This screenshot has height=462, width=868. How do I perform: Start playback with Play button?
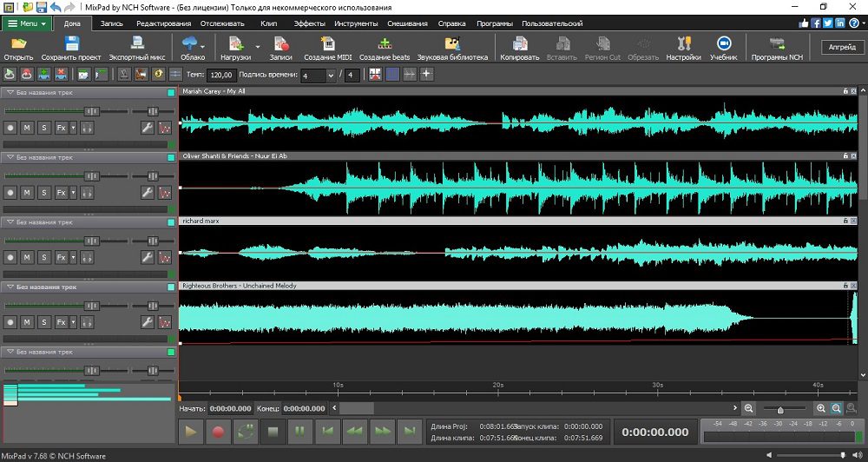tap(191, 432)
